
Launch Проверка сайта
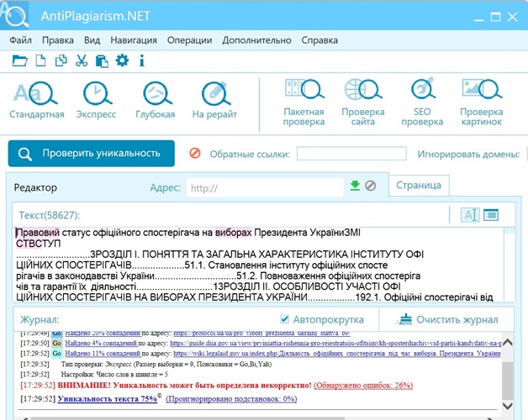coord(363,102)
